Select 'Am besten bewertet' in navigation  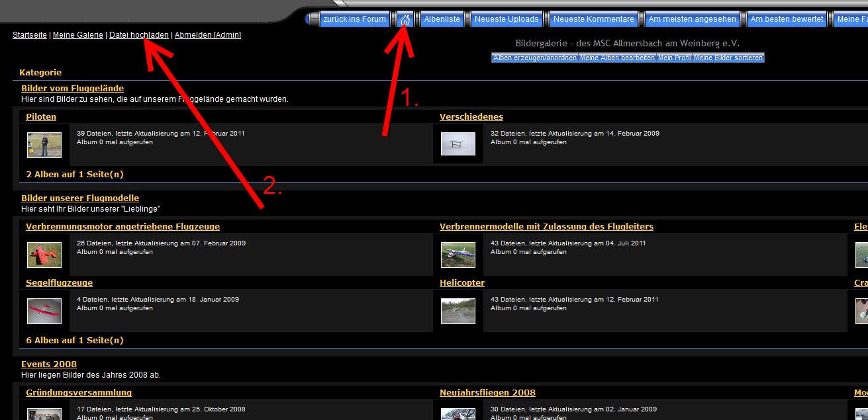click(787, 19)
